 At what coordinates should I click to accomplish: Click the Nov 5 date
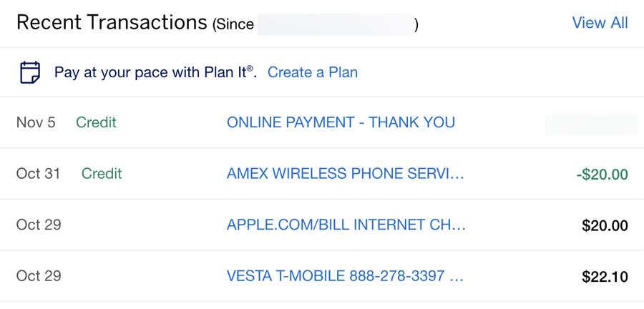point(36,122)
